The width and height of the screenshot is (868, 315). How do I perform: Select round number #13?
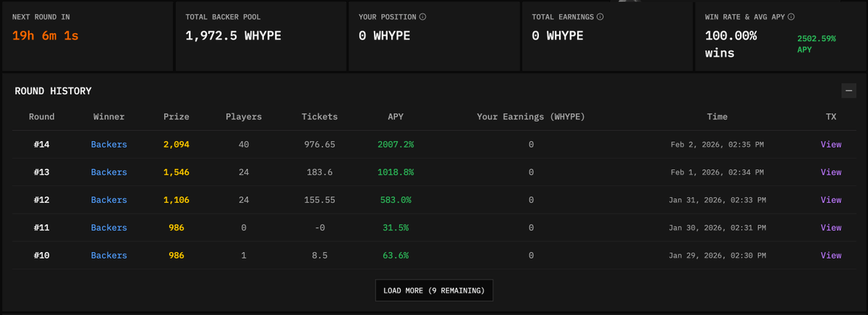42,172
